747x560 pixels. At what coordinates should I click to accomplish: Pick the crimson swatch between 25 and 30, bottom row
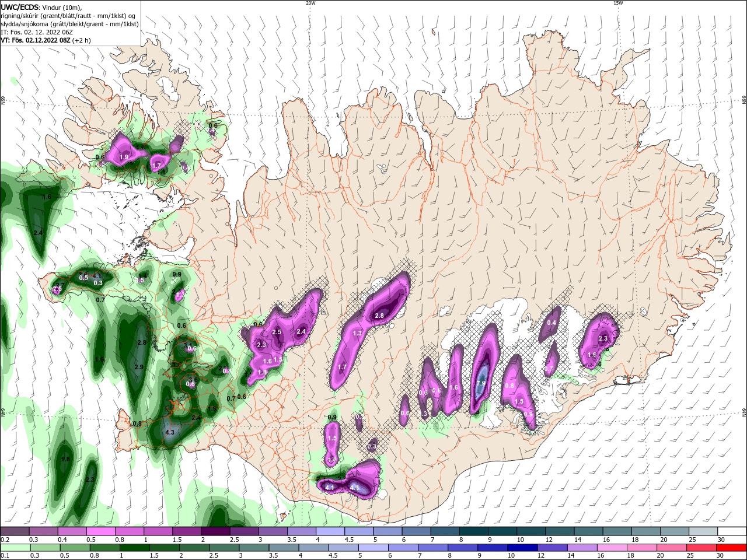coord(702,548)
